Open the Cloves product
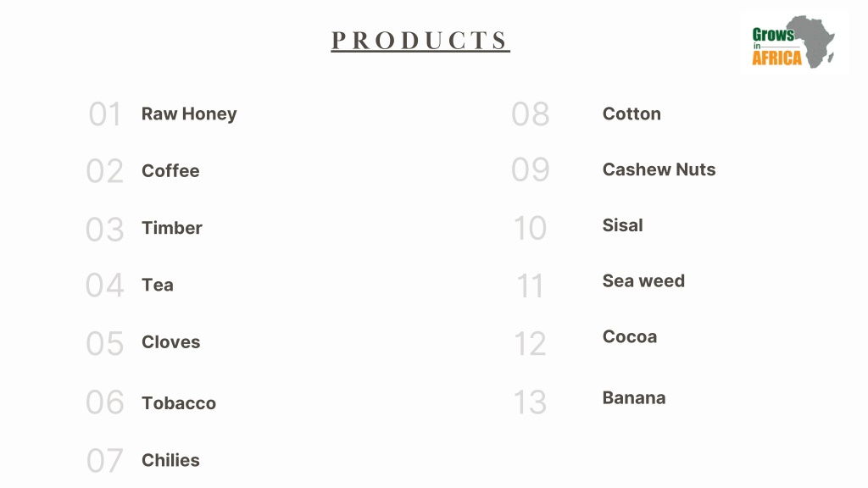Image resolution: width=868 pixels, height=488 pixels. pos(171,342)
